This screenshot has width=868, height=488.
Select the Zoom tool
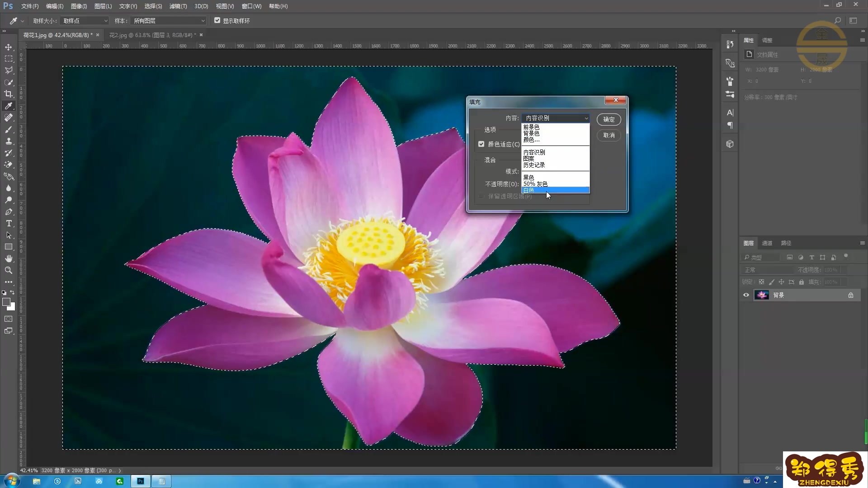click(9, 270)
